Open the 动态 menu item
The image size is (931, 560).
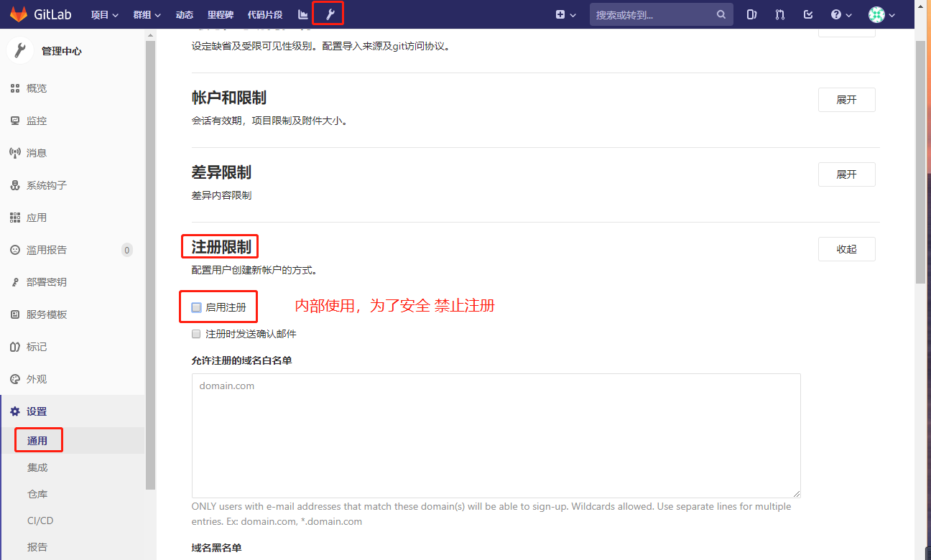[x=185, y=14]
